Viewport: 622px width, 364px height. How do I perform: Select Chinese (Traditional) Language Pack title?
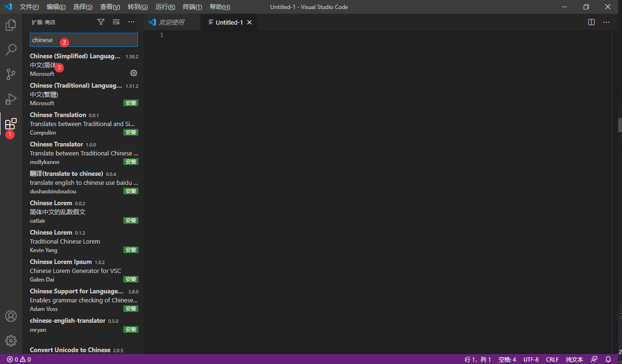pyautogui.click(x=76, y=85)
